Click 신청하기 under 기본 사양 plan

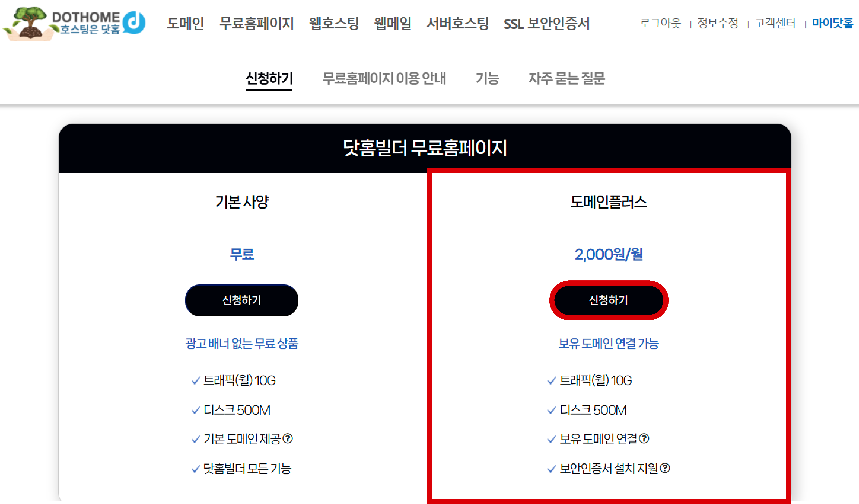(x=242, y=300)
